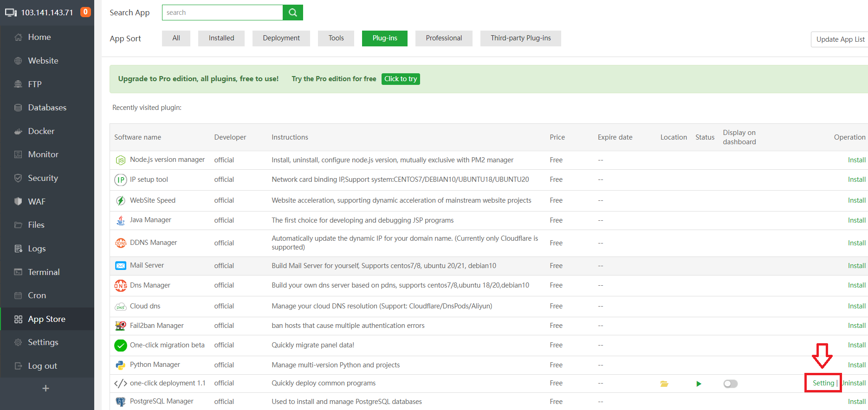This screenshot has height=410, width=868.
Task: Switch to the Installed tab
Action: [221, 38]
